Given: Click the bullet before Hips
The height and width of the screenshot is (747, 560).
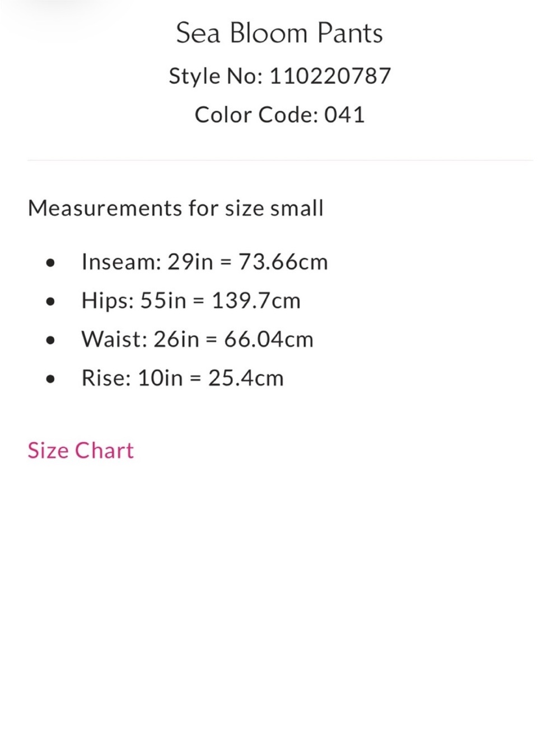Looking at the screenshot, I should click(x=51, y=301).
